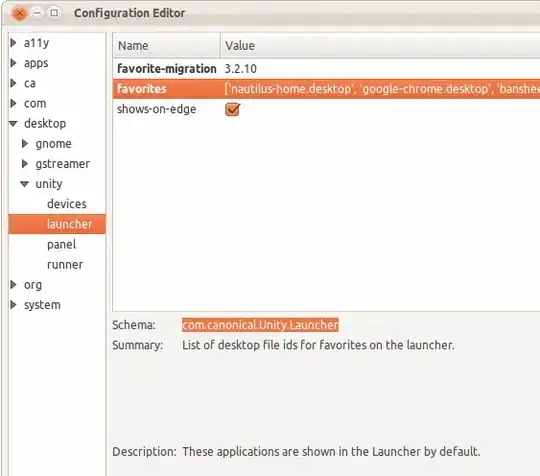Screen dimensions: 540x476
Task: Expand the com schema folder
Action: point(13,103)
